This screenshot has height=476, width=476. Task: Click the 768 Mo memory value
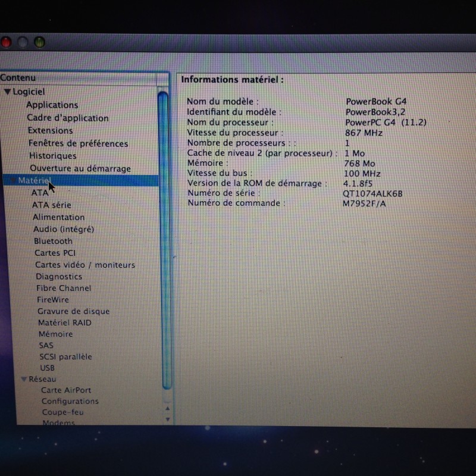(x=359, y=164)
